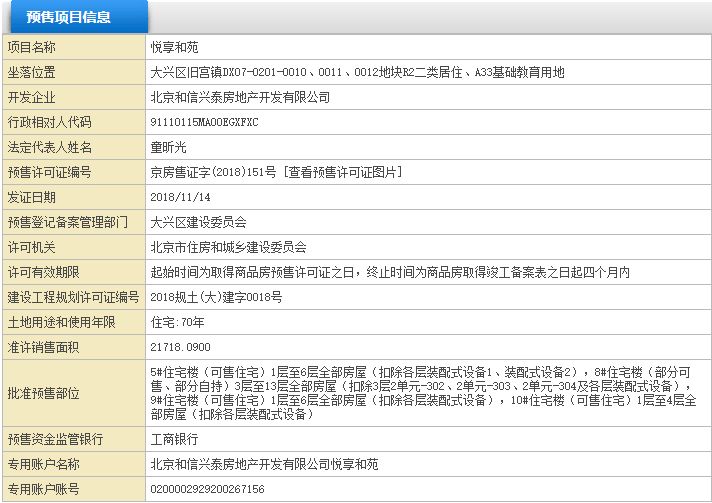Click the 行政相对人代码 label

tap(49, 122)
